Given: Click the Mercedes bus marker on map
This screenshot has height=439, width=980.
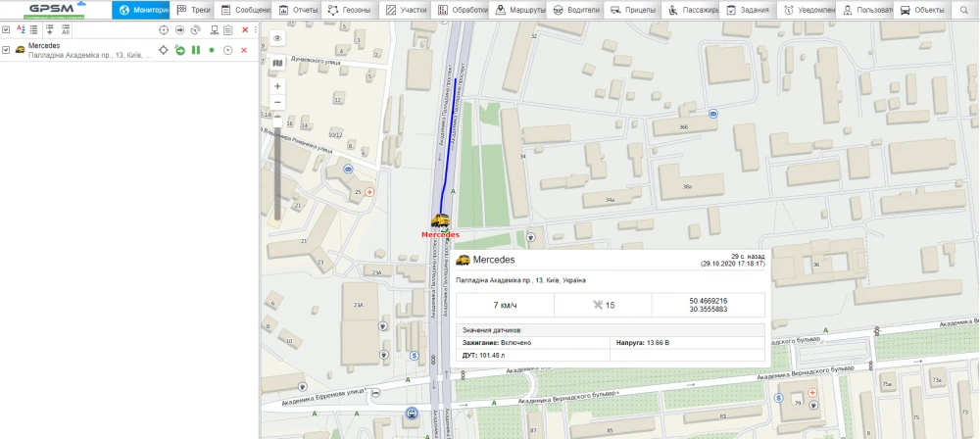Looking at the screenshot, I should pyautogui.click(x=440, y=220).
